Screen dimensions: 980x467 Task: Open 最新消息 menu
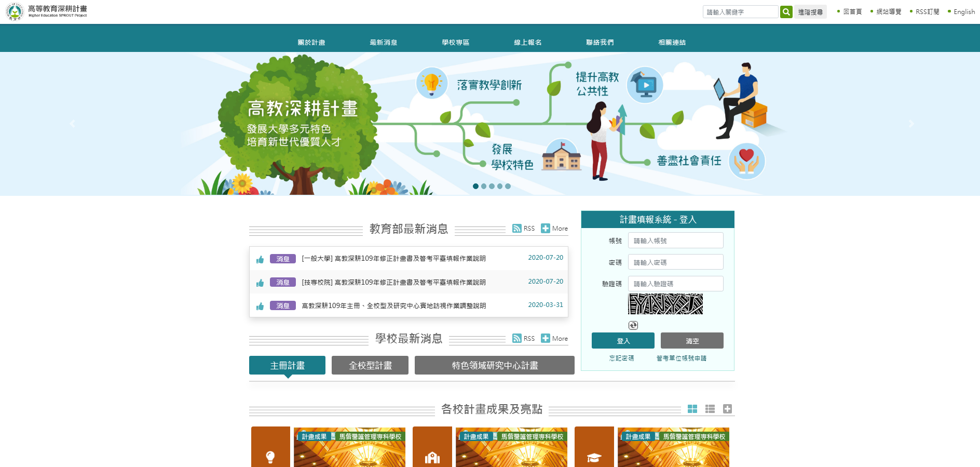click(x=384, y=43)
